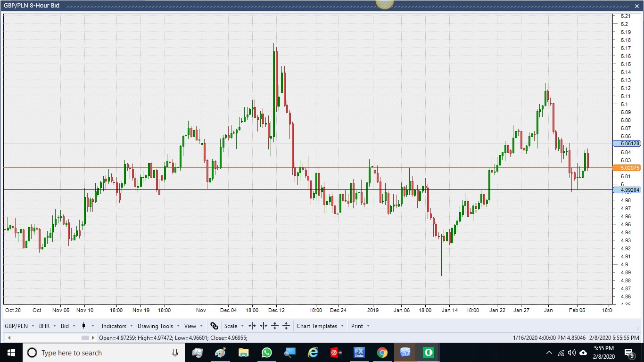
Task: Click the 4.99284 price line label
Action: point(627,190)
